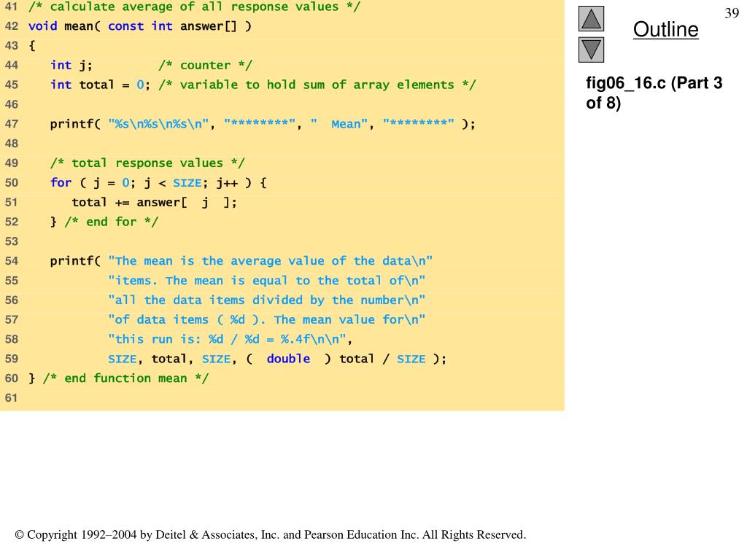Click line number 61
Image resolution: width=747 pixels, height=560 pixels.
tap(12, 397)
